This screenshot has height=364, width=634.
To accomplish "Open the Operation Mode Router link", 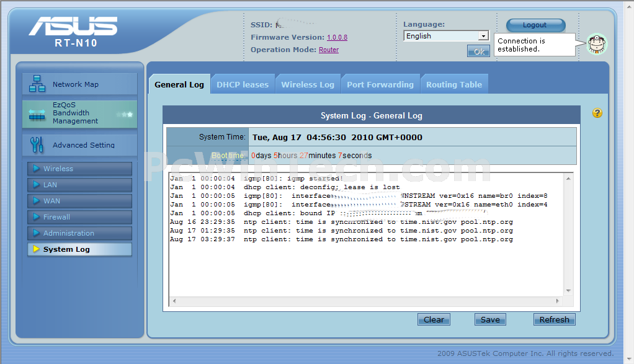I will tap(329, 50).
